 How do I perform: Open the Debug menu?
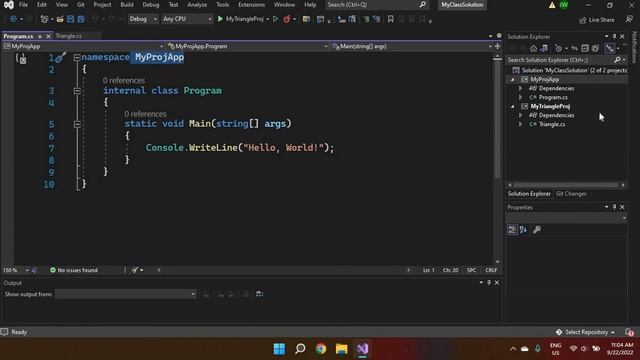coord(151,4)
